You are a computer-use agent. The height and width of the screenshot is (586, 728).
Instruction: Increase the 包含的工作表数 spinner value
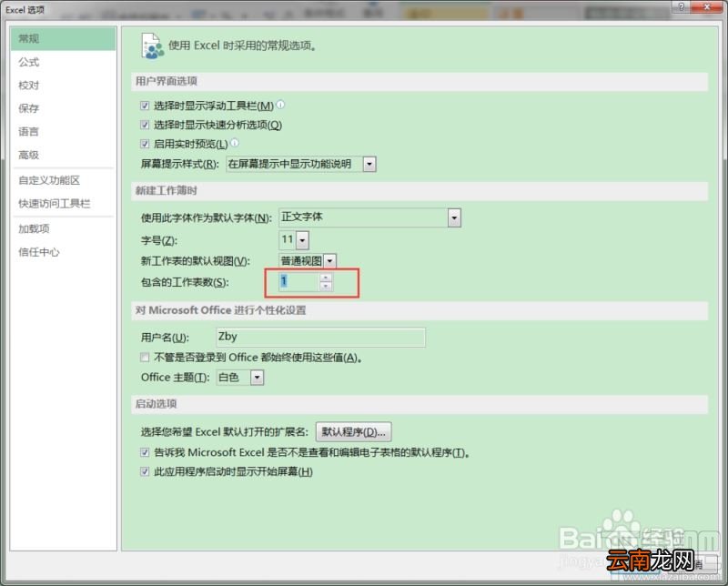326,278
